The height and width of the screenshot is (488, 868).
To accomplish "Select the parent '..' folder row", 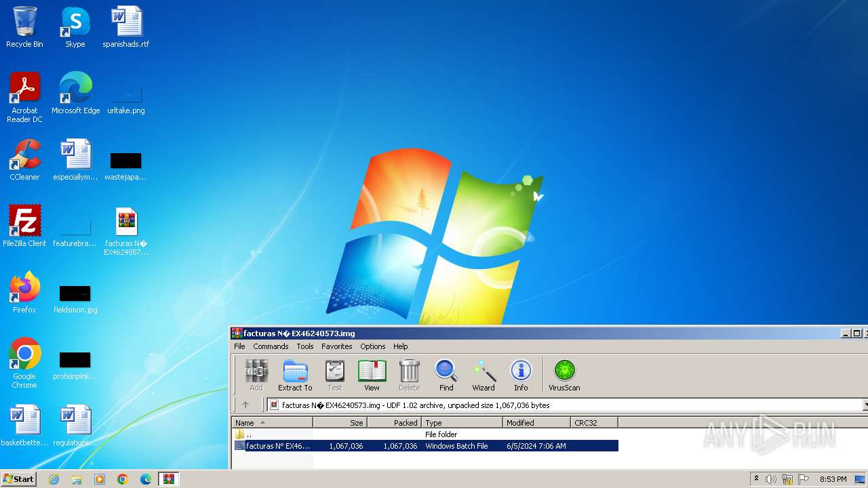I will (x=425, y=434).
